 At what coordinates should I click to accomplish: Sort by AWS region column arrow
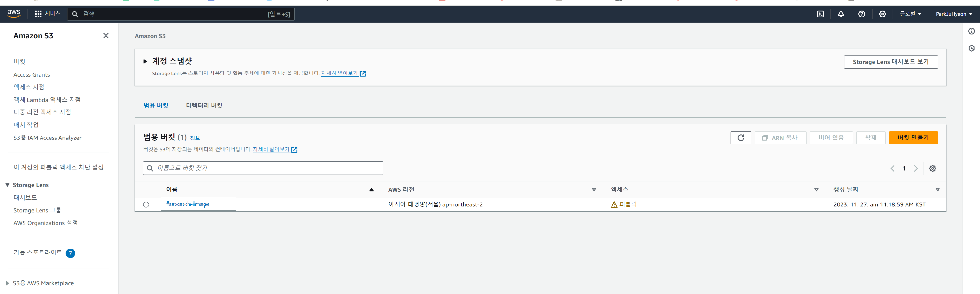coord(594,190)
